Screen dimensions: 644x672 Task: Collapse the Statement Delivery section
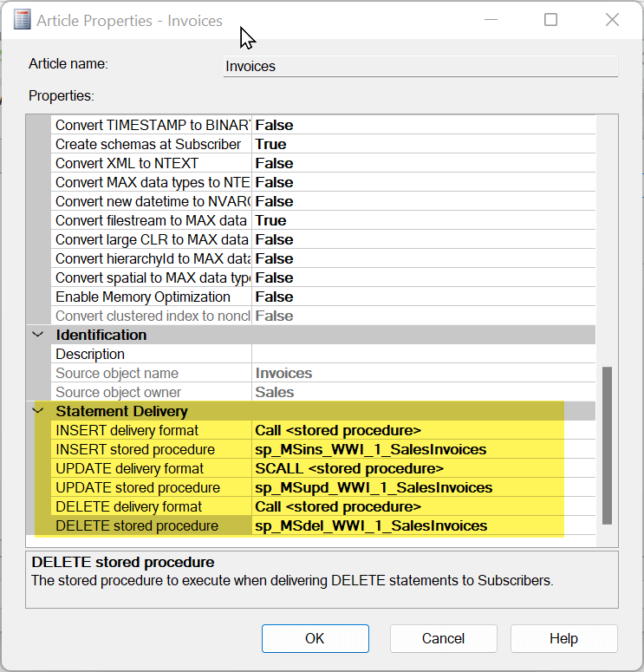[x=38, y=411]
